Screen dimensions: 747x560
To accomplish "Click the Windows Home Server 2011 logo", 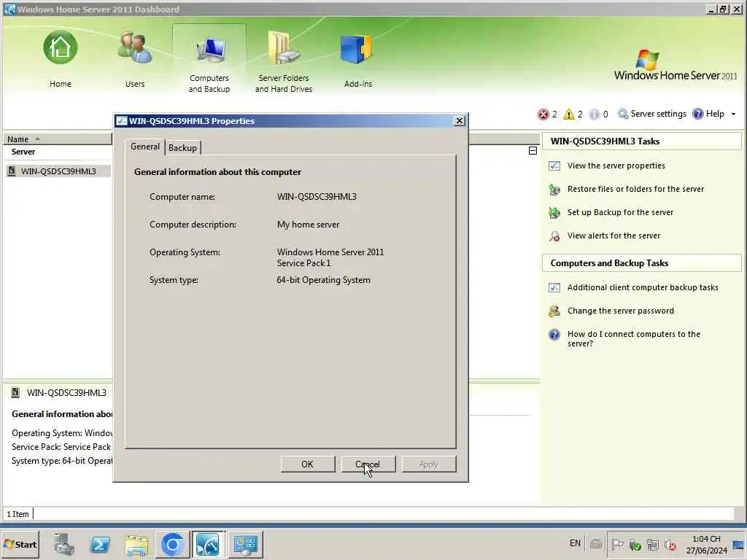I will click(675, 65).
